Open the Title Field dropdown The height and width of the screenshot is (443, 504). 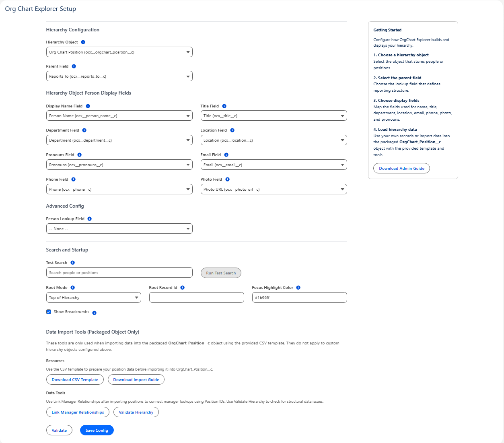point(274,116)
